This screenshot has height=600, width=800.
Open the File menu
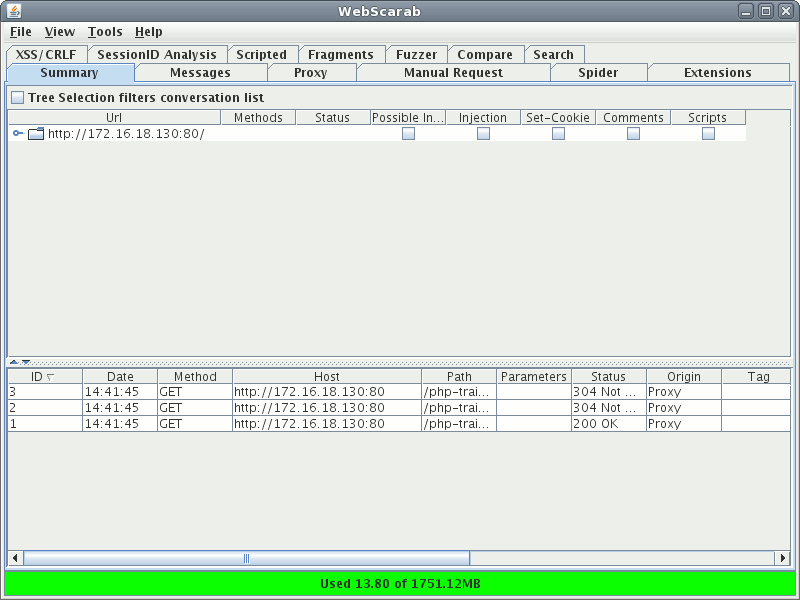(19, 31)
